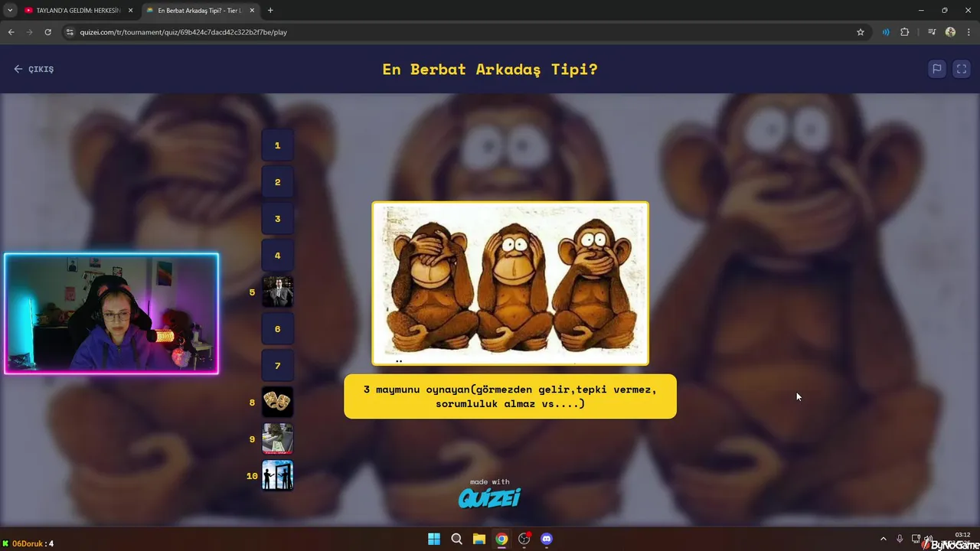Select rank 10 silhouettes thumbnail

coord(277,476)
